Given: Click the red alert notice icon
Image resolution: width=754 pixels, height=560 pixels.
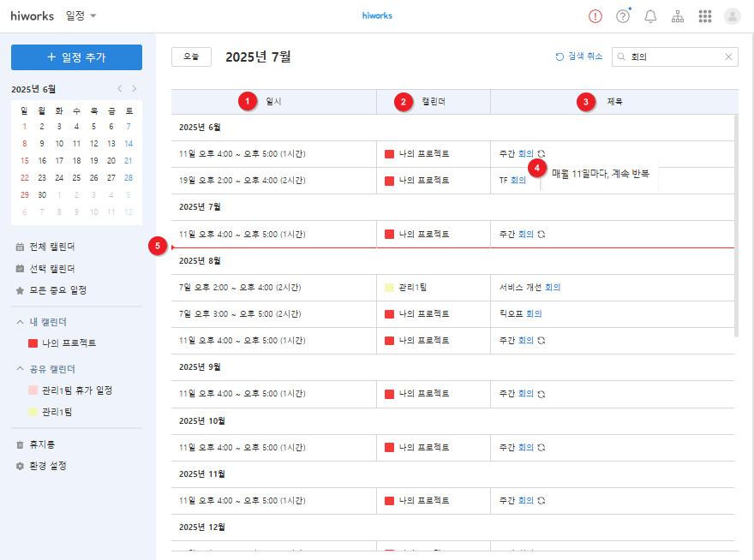Looking at the screenshot, I should (x=595, y=16).
